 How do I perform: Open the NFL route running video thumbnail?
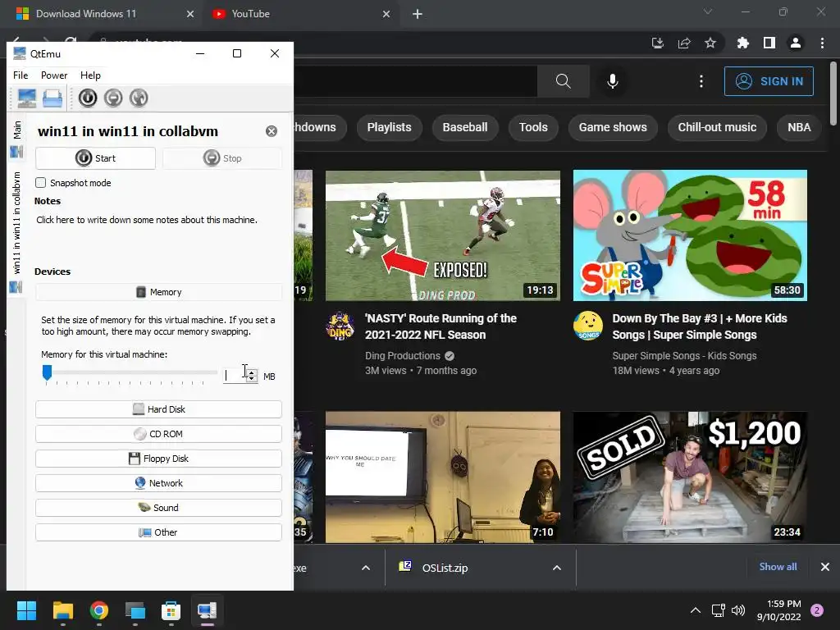tap(443, 235)
